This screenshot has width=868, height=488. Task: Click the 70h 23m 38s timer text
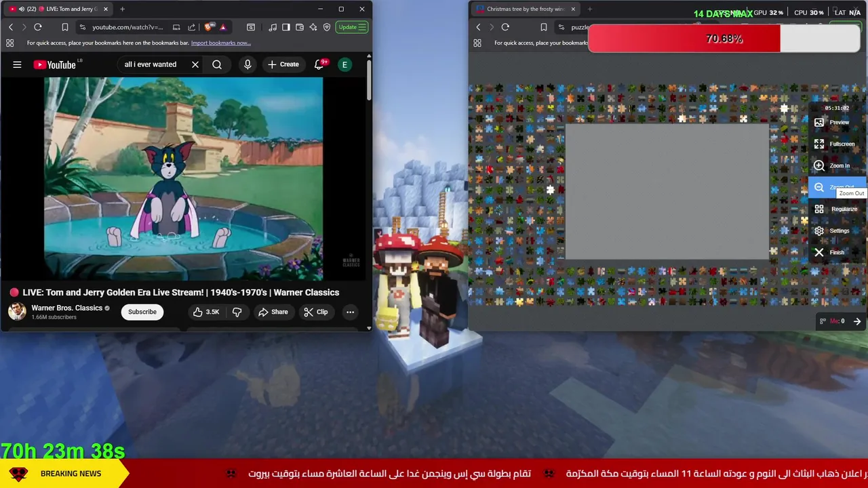[63, 451]
